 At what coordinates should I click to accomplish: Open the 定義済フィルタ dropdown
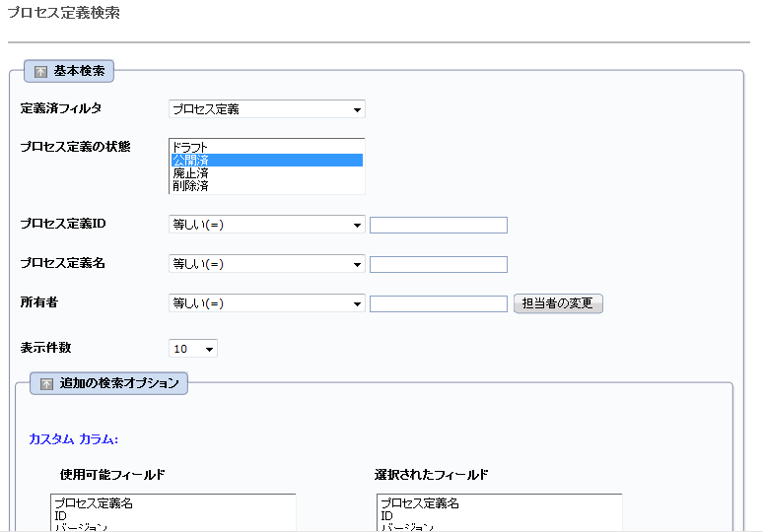pyautogui.click(x=267, y=109)
